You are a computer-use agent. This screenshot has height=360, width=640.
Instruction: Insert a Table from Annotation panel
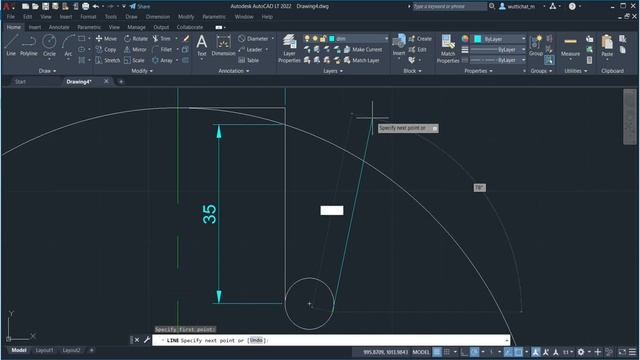coord(249,60)
